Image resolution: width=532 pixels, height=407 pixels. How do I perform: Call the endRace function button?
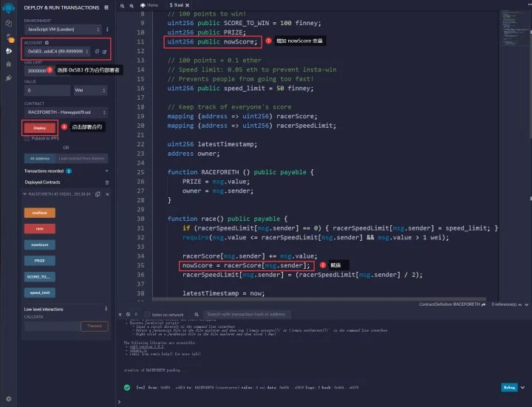point(40,213)
